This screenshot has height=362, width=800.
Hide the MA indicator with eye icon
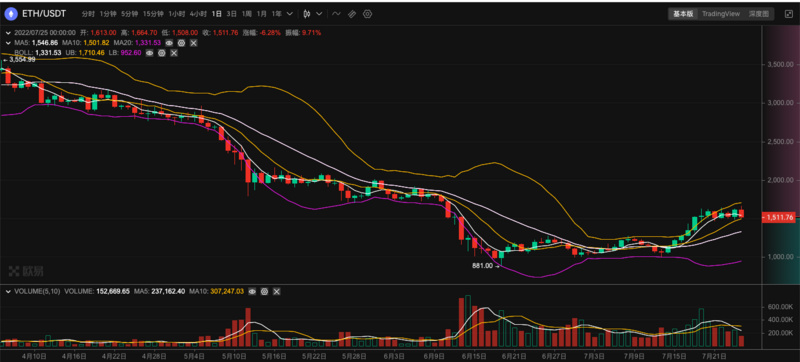tap(169, 43)
